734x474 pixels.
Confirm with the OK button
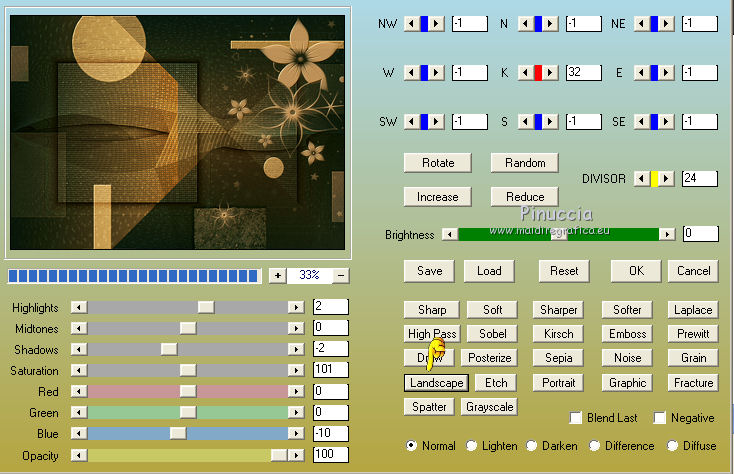[x=636, y=271]
